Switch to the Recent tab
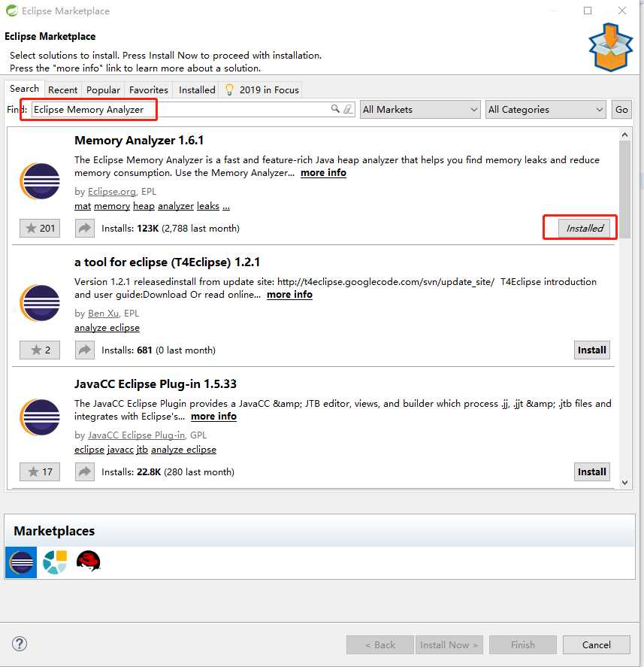The height and width of the screenshot is (667, 644). (x=62, y=89)
